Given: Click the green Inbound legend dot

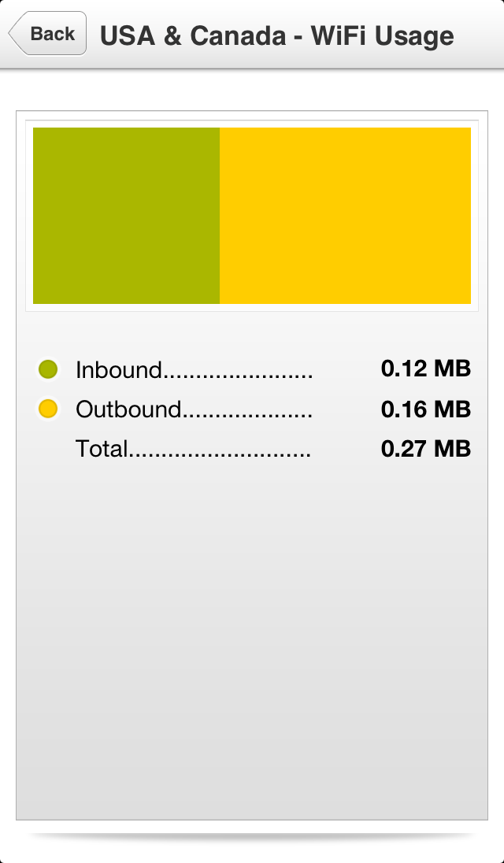Looking at the screenshot, I should pyautogui.click(x=48, y=369).
